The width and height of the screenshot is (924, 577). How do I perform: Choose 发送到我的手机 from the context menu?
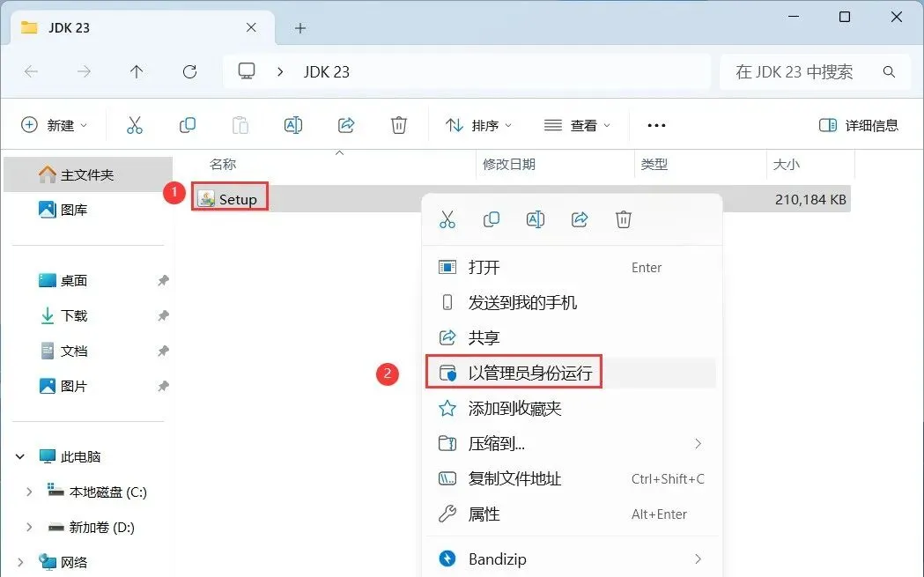tap(571, 303)
